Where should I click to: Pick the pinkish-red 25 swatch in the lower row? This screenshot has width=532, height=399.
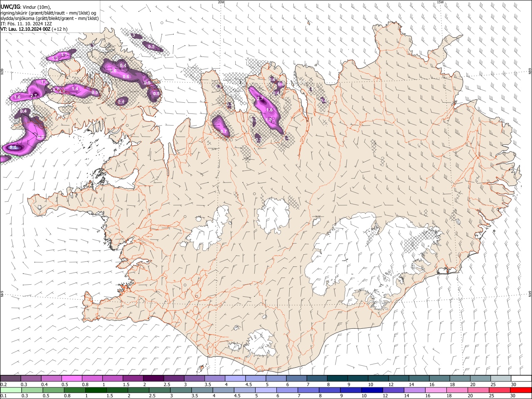click(500, 390)
